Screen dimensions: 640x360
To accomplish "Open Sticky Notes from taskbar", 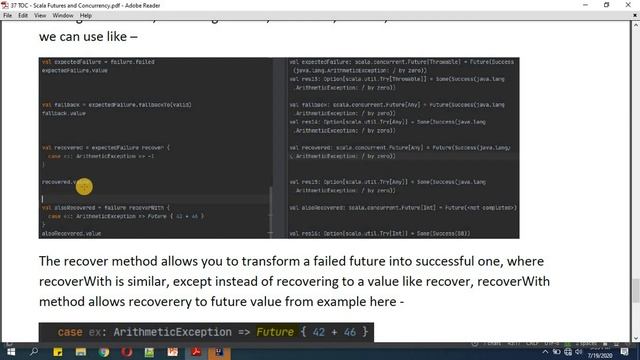I will click(x=58, y=352).
